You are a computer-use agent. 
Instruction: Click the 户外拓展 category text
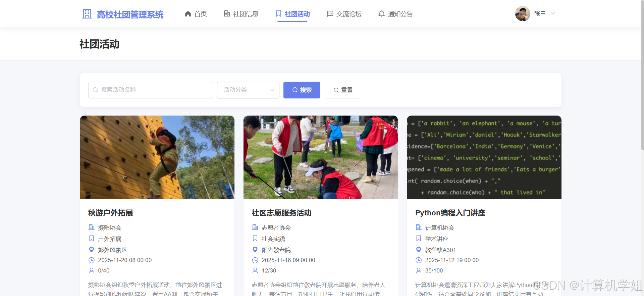(x=110, y=239)
